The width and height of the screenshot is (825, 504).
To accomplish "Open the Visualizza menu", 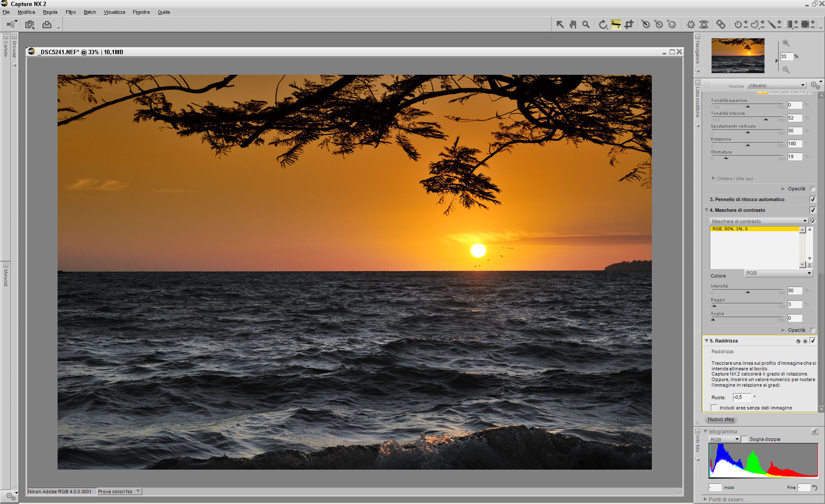I will pyautogui.click(x=114, y=12).
